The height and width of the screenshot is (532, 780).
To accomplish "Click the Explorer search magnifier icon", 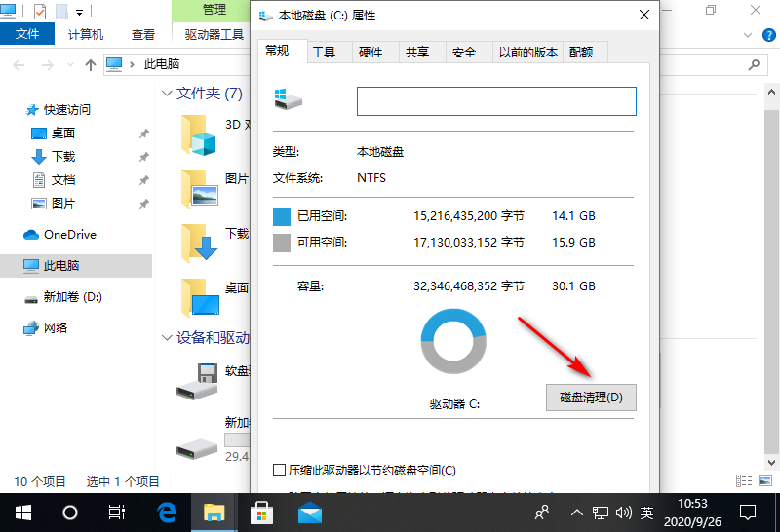I will tap(754, 64).
